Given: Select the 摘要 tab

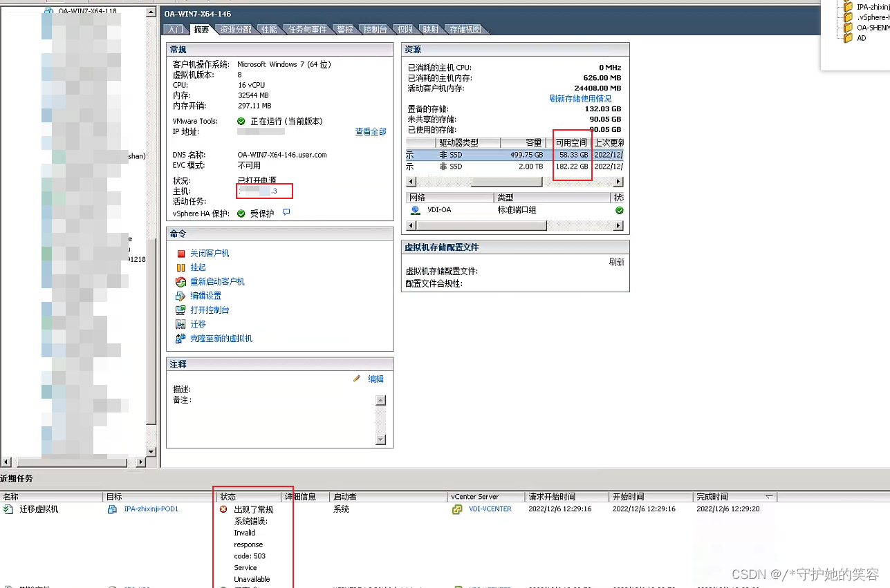Looking at the screenshot, I should pos(201,30).
